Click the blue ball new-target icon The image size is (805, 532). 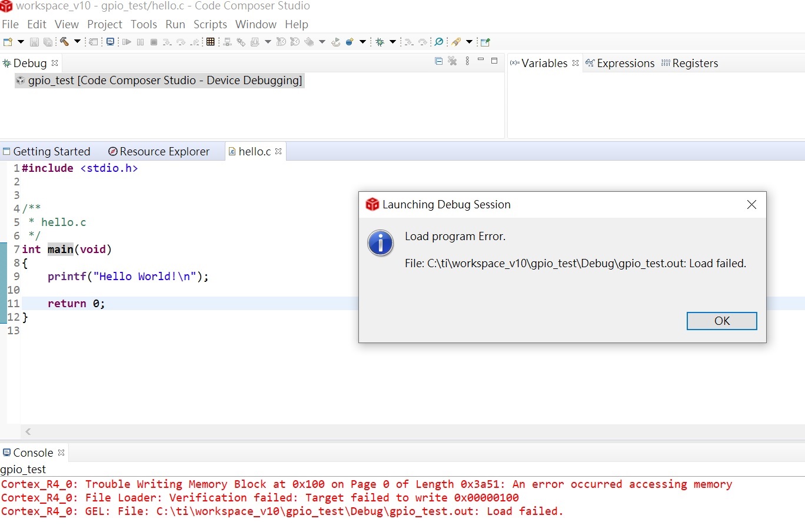350,42
